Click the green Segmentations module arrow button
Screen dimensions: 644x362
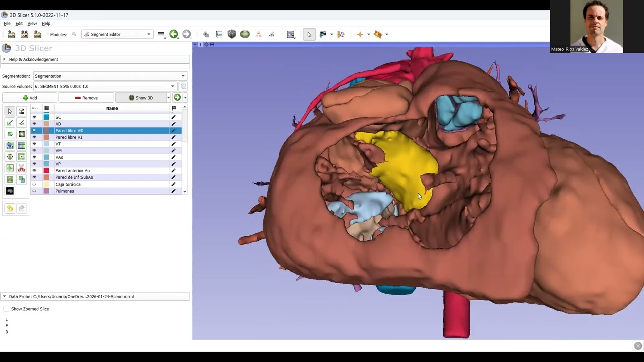[x=177, y=98]
